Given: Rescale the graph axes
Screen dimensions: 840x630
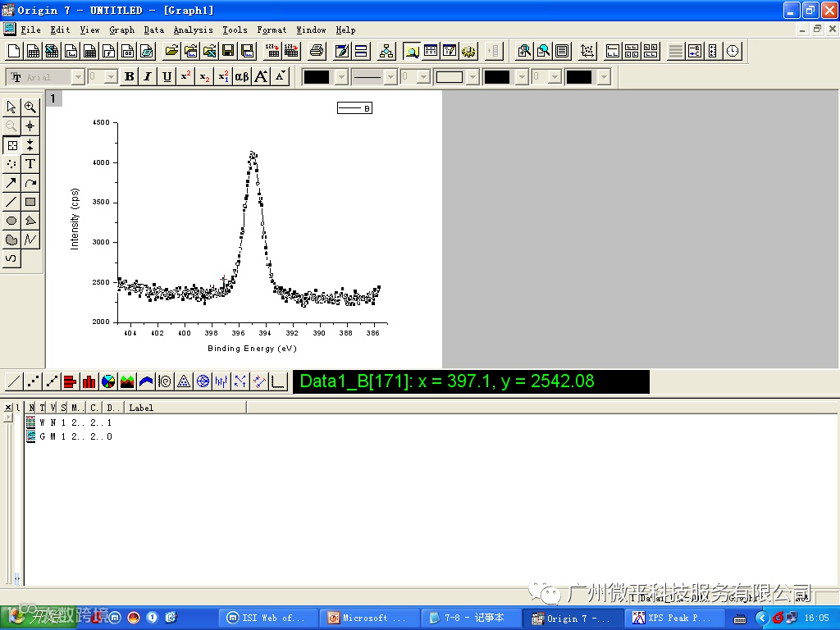Looking at the screenshot, I should pyautogui.click(x=587, y=51).
